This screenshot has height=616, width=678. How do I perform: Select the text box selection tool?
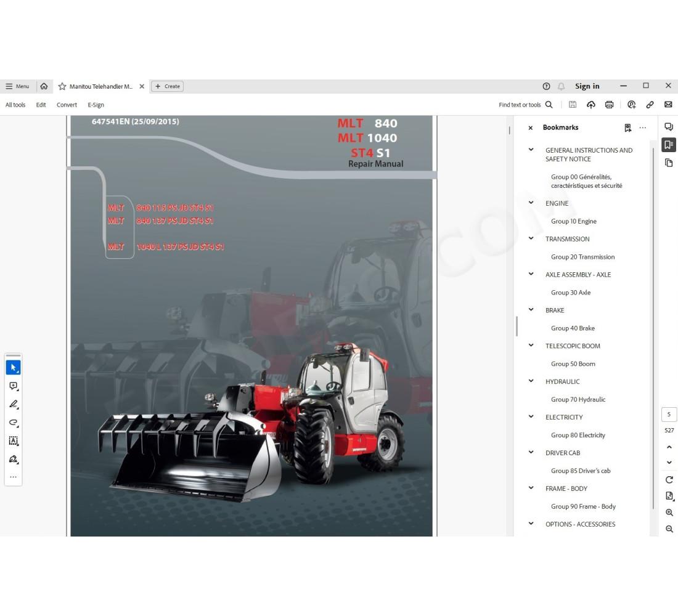click(x=14, y=441)
